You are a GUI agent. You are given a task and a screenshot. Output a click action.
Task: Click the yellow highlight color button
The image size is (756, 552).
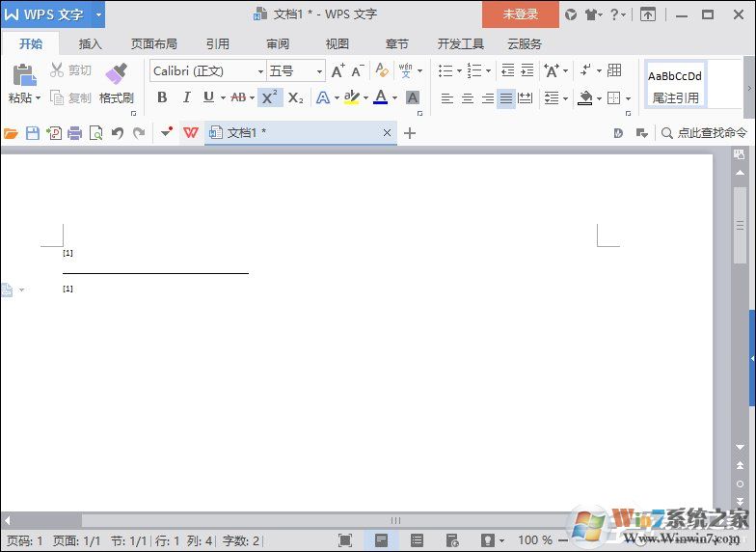pyautogui.click(x=352, y=97)
